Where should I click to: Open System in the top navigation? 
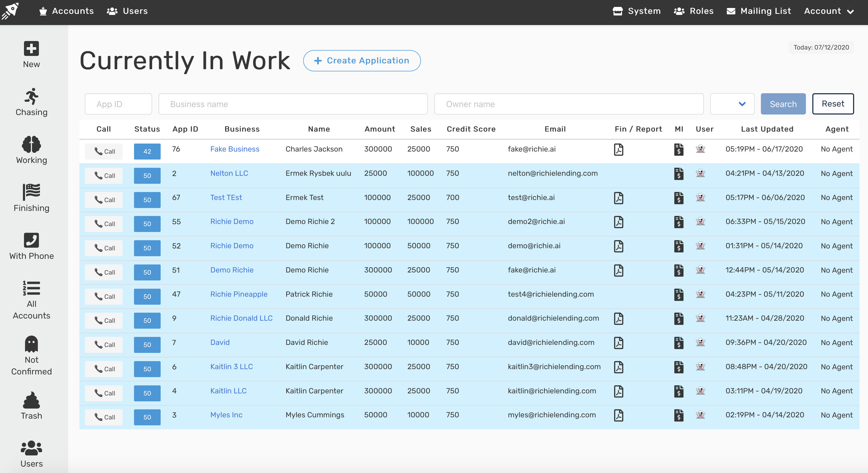636,11
